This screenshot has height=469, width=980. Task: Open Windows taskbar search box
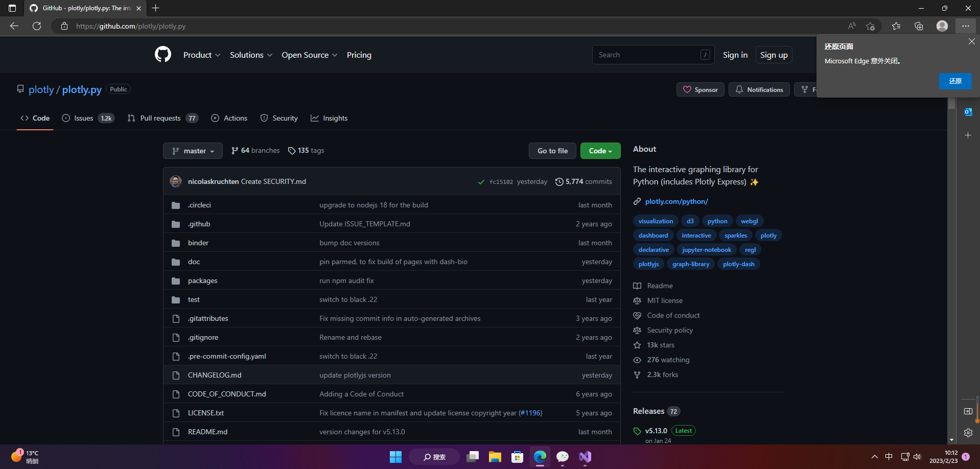[434, 457]
